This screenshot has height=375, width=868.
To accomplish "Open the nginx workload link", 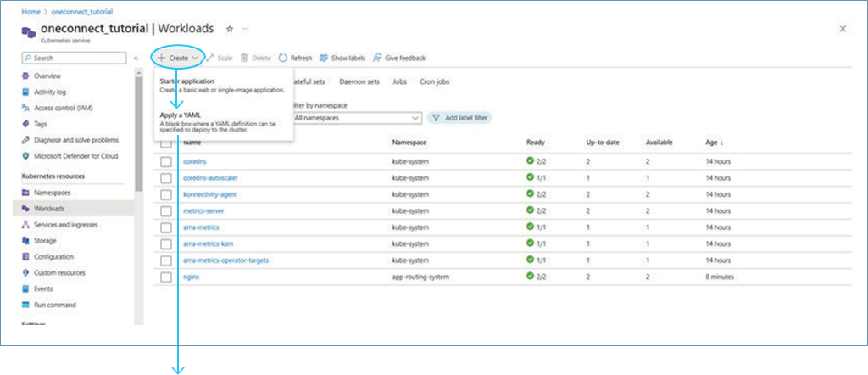I will (191, 277).
